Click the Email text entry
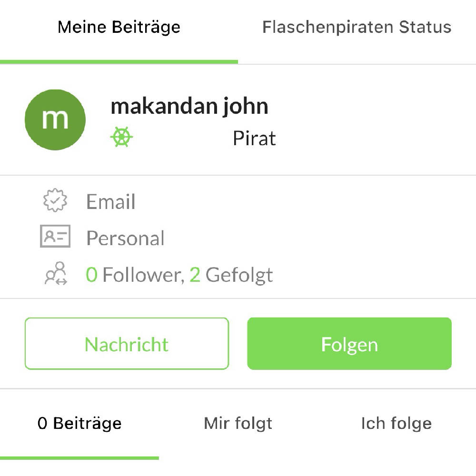 [x=110, y=201]
